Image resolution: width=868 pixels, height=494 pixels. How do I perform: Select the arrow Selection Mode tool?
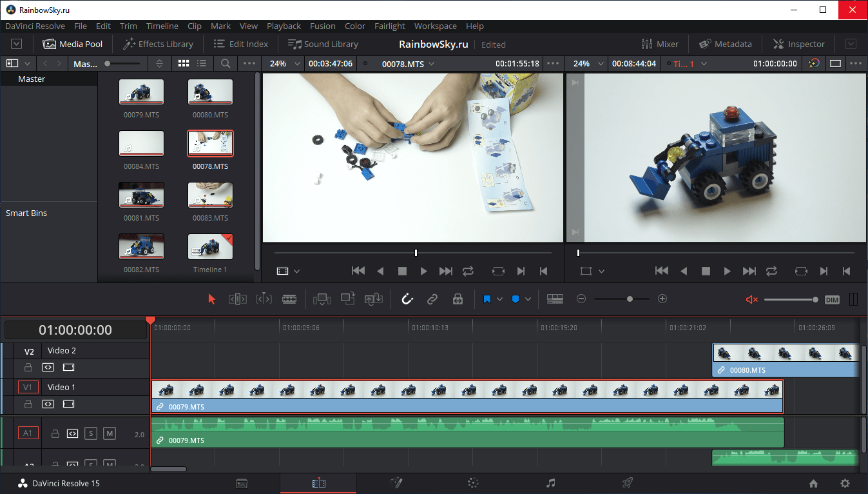(212, 299)
